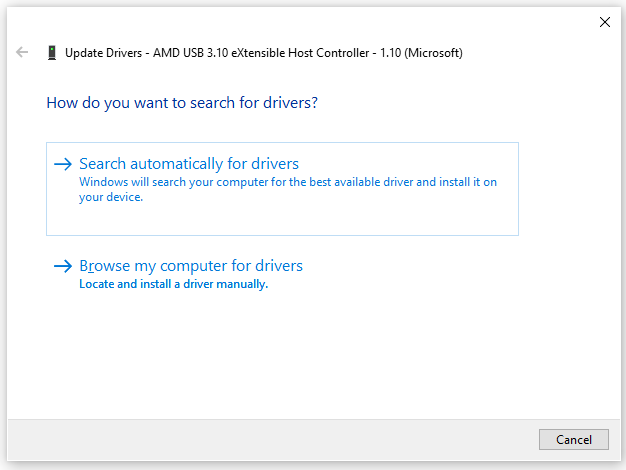Image resolution: width=626 pixels, height=470 pixels.
Task: Go back using the back arrow
Action: pyautogui.click(x=22, y=52)
